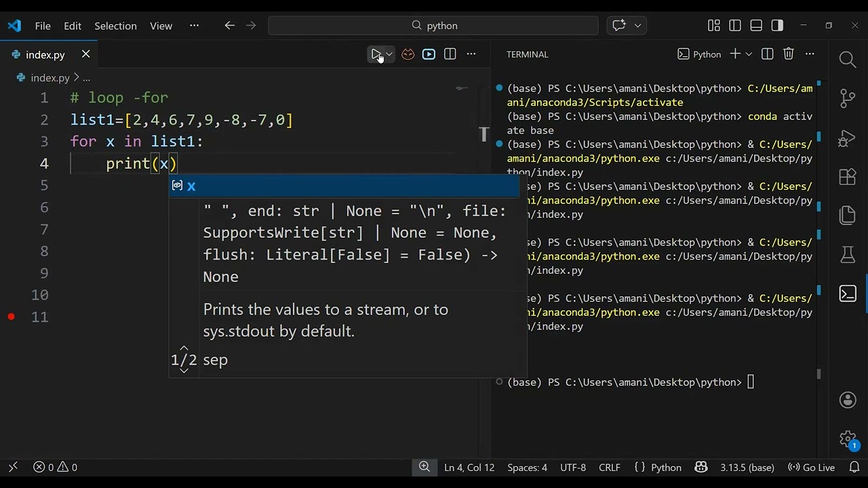
Task: Click the python command center search box
Action: (x=433, y=26)
